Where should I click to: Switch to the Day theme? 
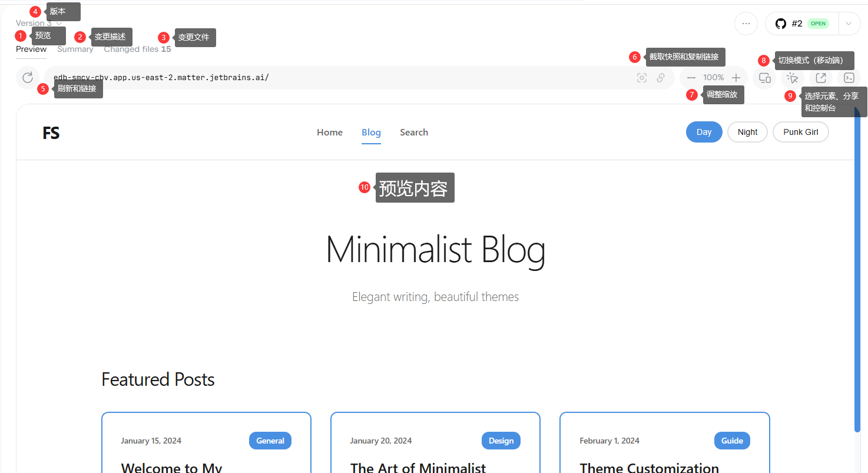pyautogui.click(x=704, y=132)
